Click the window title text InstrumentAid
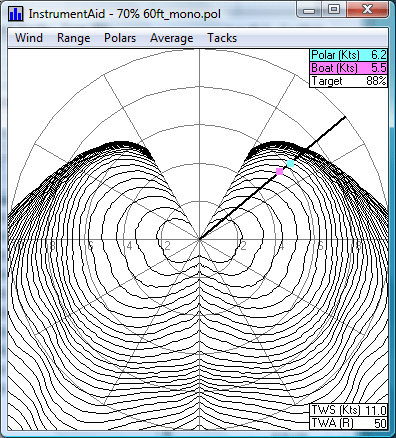The image size is (396, 438). tap(67, 14)
